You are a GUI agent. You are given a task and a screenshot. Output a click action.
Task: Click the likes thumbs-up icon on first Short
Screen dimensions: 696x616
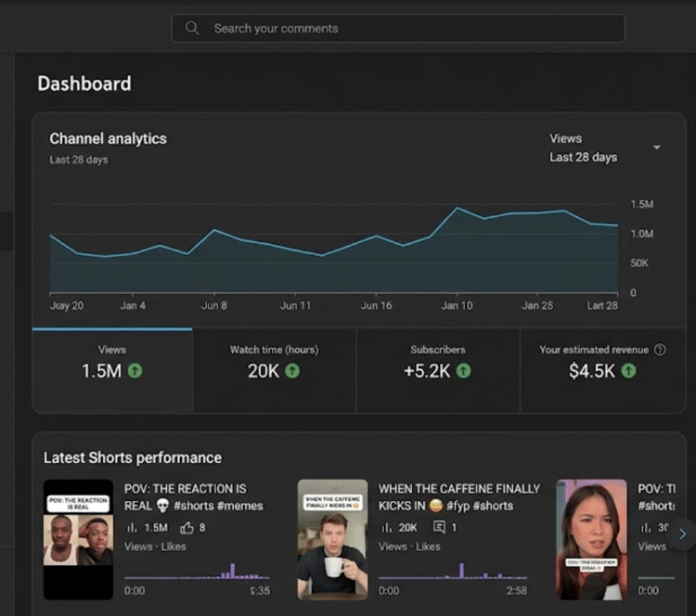point(187,528)
